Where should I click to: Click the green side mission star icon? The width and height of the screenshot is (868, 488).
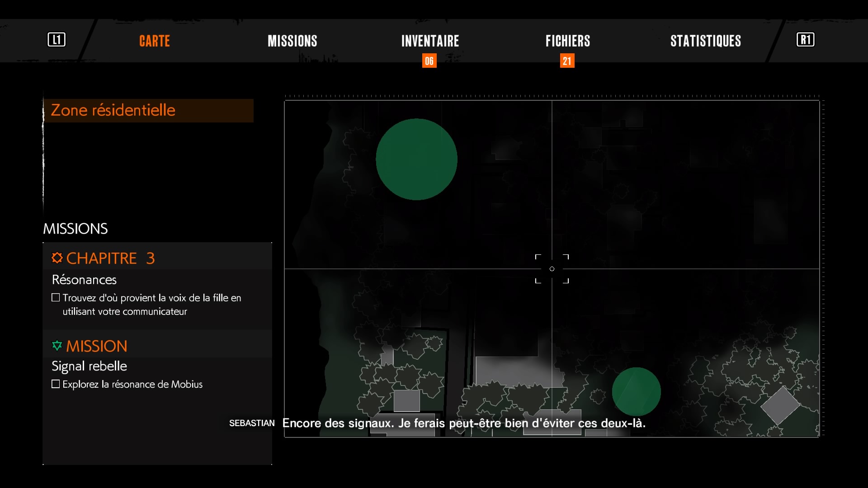[x=57, y=346]
